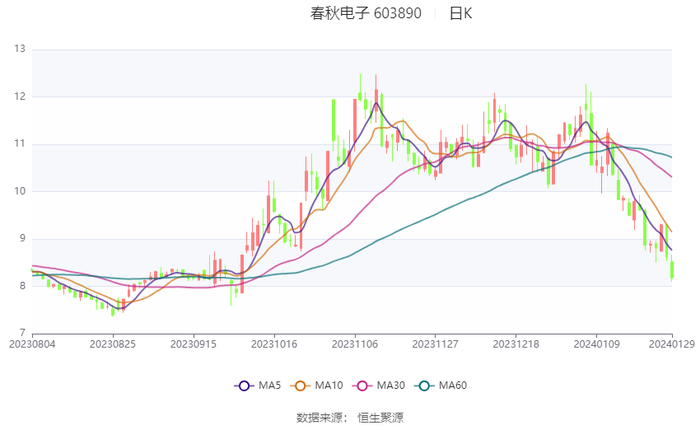Hide the MA10 line via its label

point(329,385)
